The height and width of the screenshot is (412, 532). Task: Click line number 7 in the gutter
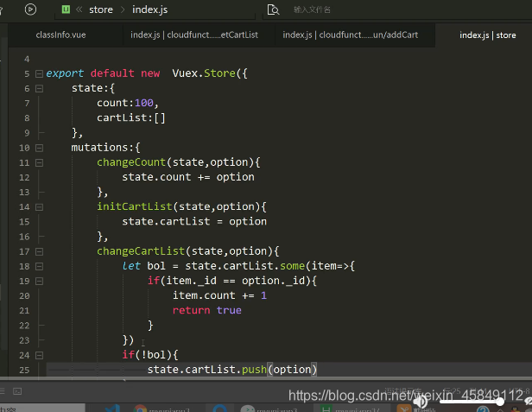27,103
